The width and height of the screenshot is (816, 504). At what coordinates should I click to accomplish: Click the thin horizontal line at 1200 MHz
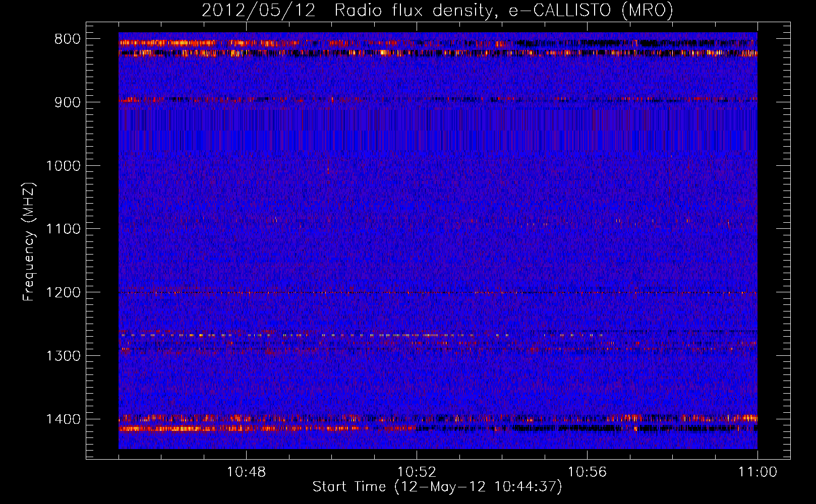pos(438,293)
